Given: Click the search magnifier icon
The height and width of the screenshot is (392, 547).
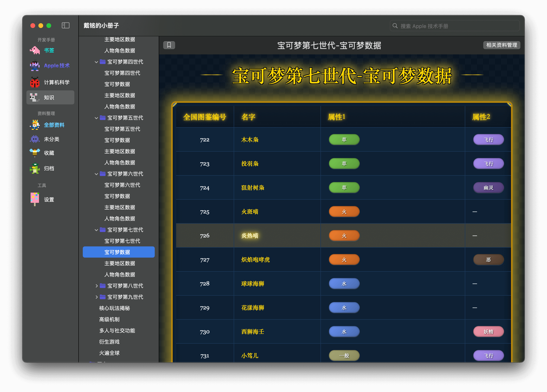Looking at the screenshot, I should tap(395, 26).
